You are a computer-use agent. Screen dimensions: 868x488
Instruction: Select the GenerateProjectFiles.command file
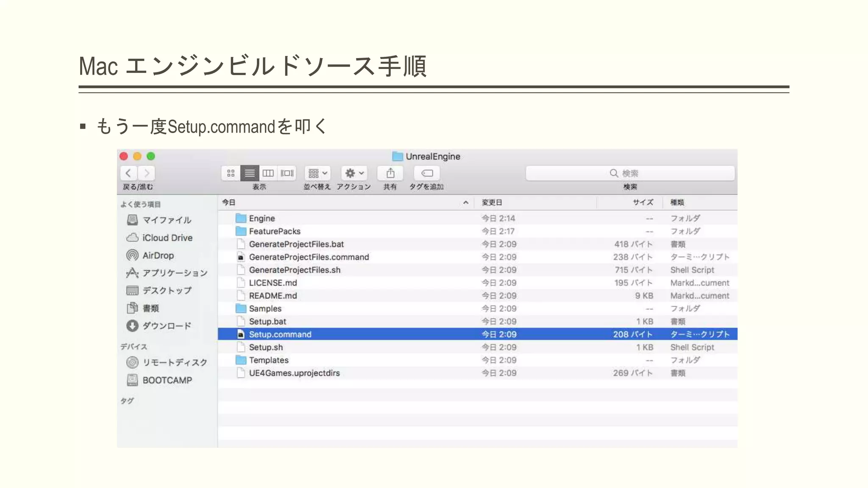pyautogui.click(x=478, y=257)
